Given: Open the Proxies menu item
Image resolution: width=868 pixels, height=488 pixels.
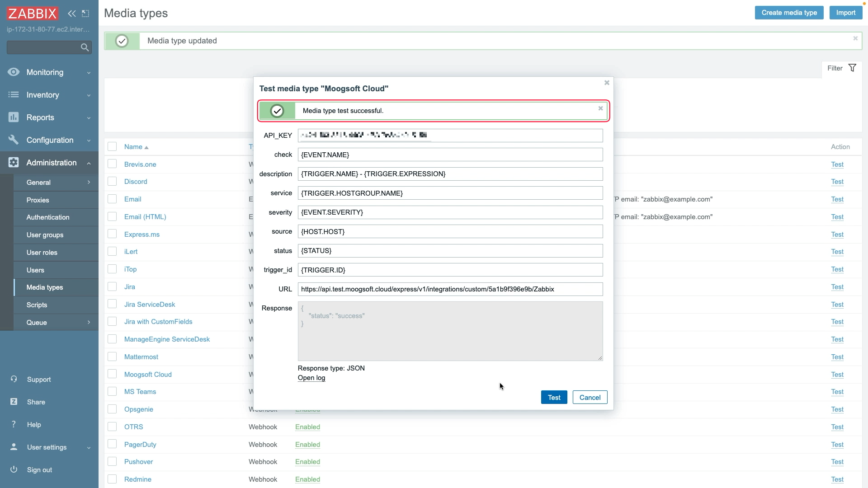Looking at the screenshot, I should [56, 200].
